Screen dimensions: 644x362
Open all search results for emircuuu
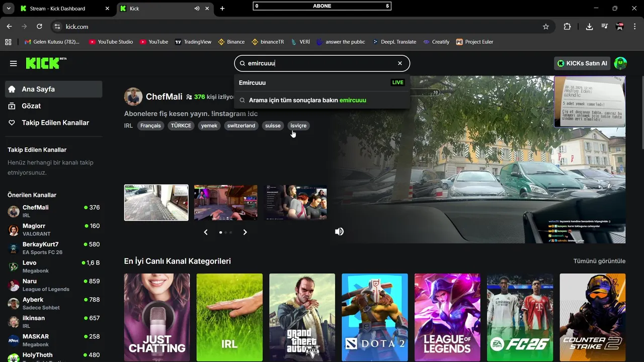click(322, 100)
